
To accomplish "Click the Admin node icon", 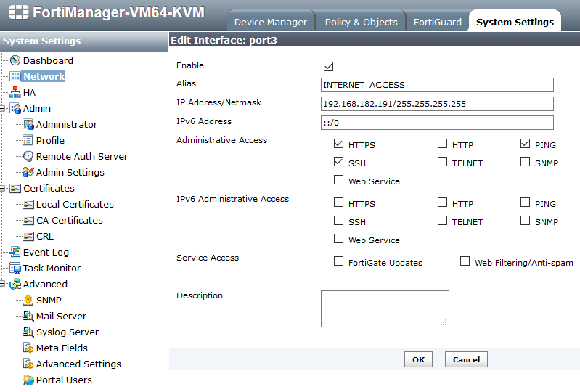I will pyautogui.click(x=15, y=108).
